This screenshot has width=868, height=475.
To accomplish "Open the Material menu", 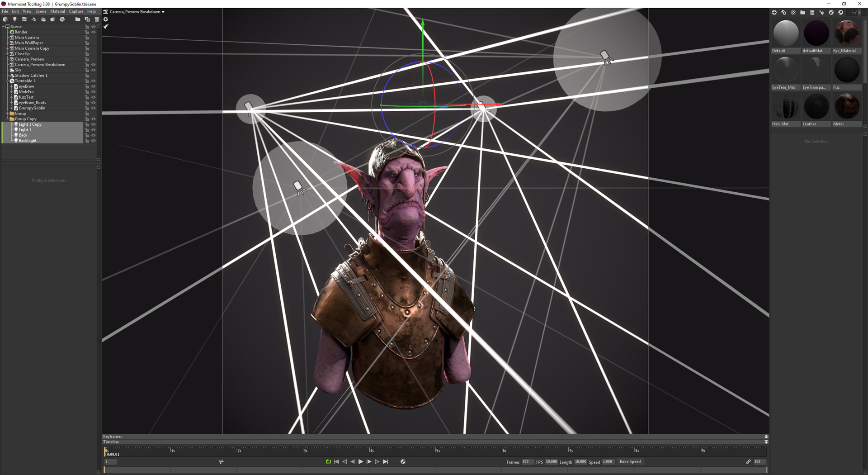I will pos(57,11).
